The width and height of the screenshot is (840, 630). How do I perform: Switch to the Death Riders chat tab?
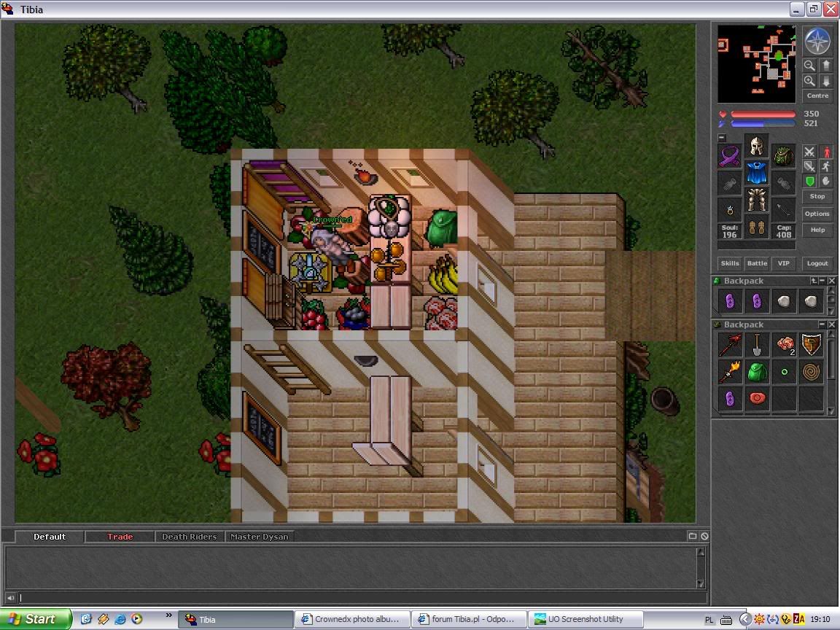[189, 536]
